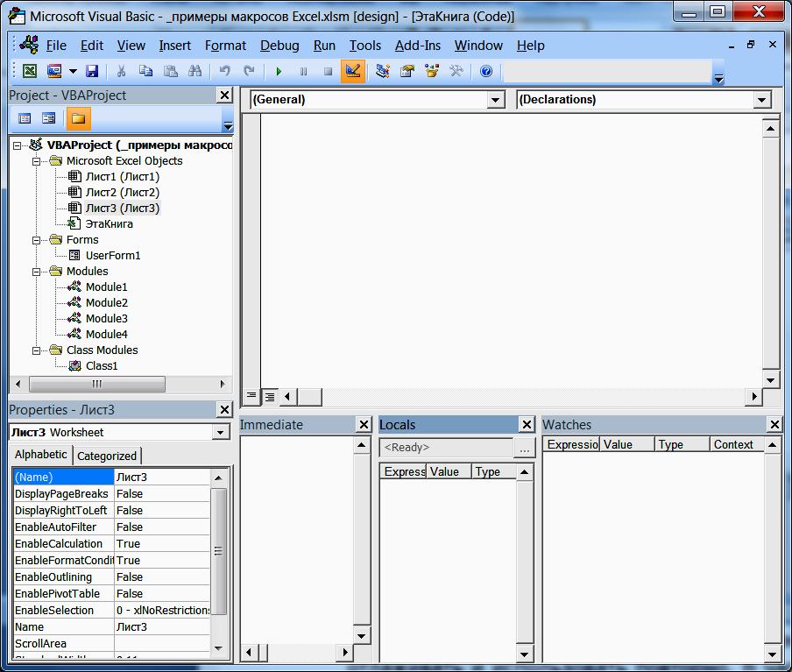Click the View Microsoft Excel toolbar icon

tap(29, 71)
